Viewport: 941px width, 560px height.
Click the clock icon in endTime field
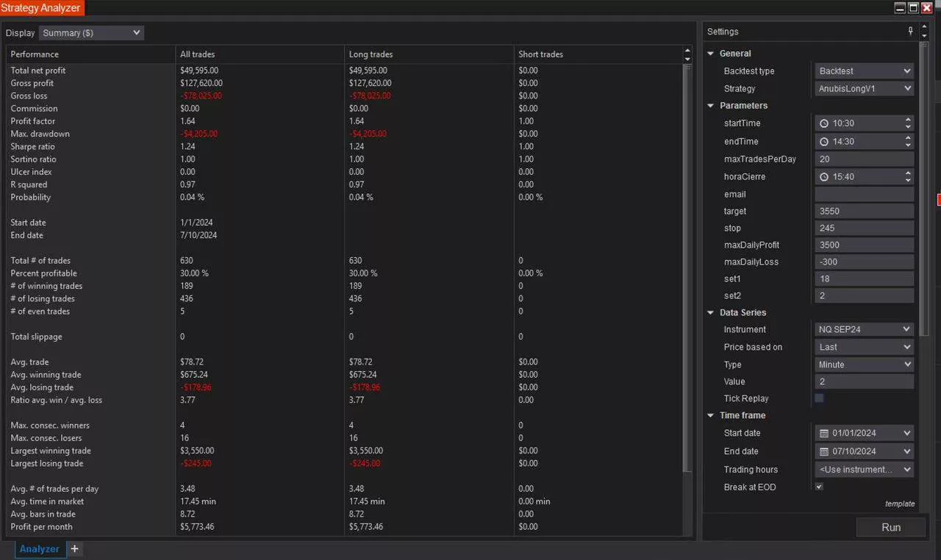point(824,142)
